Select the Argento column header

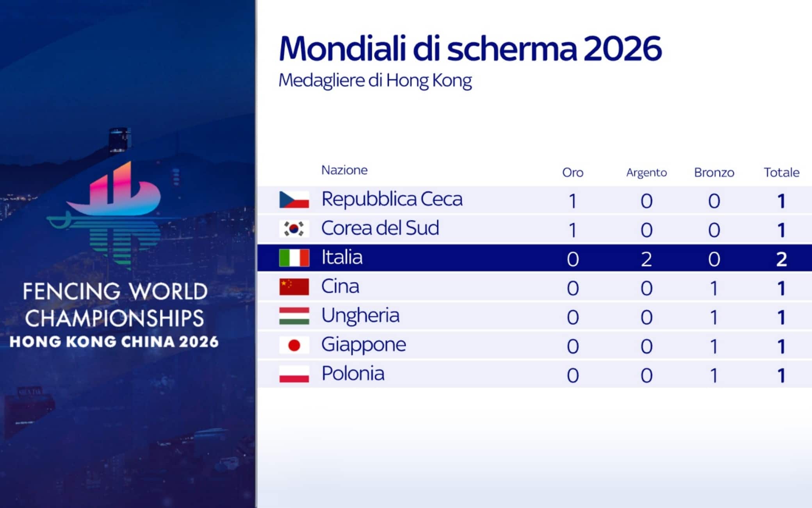tap(646, 173)
